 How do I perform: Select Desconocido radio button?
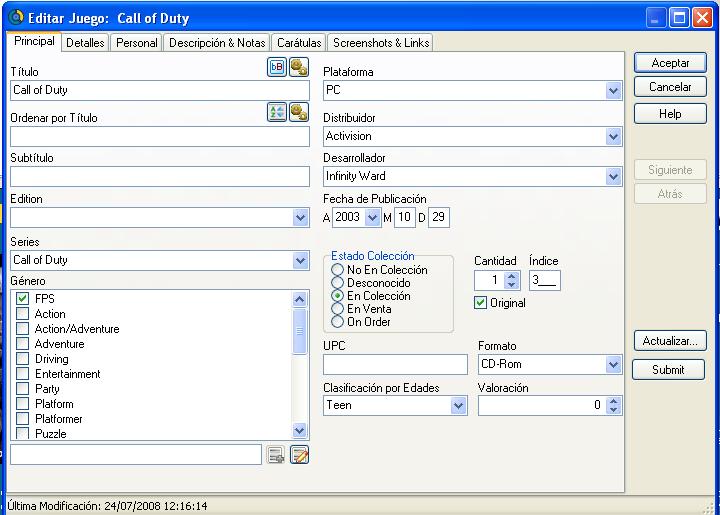click(337, 283)
